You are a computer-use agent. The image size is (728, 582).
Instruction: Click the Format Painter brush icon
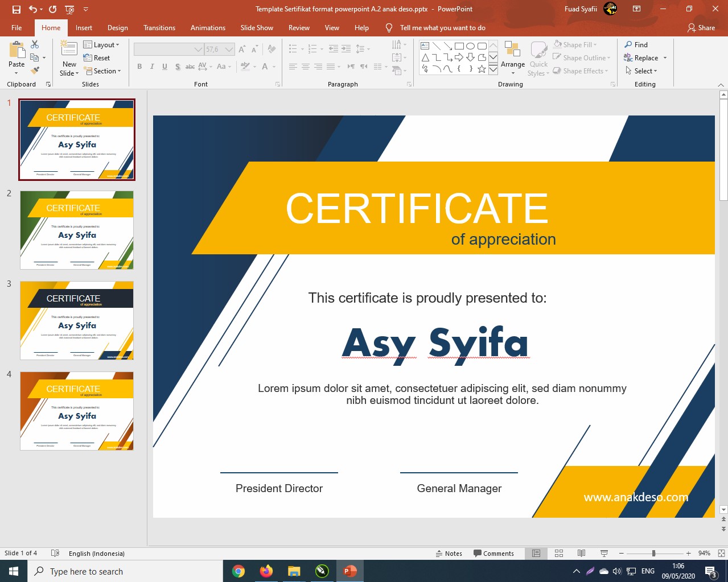35,71
